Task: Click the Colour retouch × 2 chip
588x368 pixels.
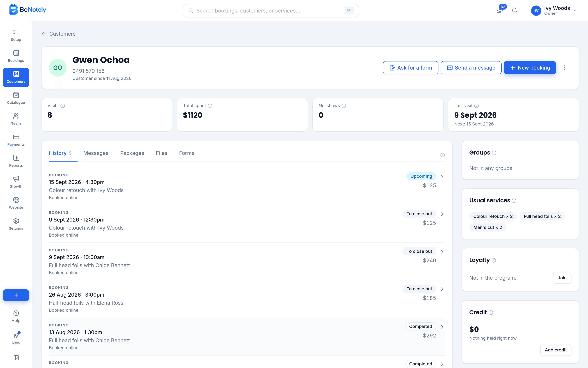Action: tap(493, 216)
